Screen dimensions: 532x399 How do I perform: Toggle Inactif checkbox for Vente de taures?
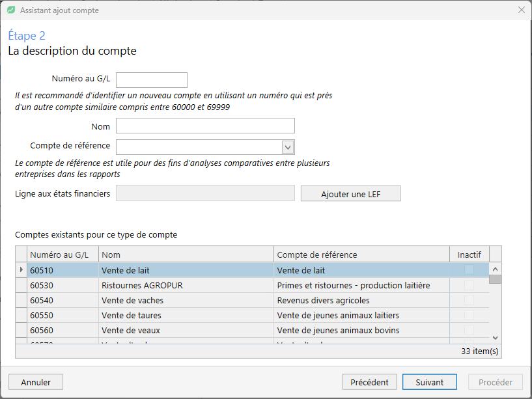click(469, 315)
